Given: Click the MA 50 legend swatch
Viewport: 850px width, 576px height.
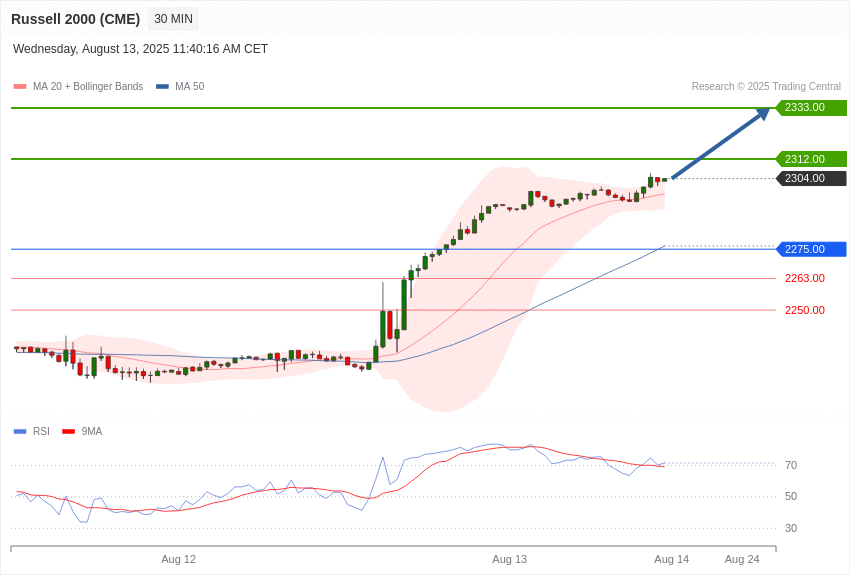Looking at the screenshot, I should (x=162, y=87).
